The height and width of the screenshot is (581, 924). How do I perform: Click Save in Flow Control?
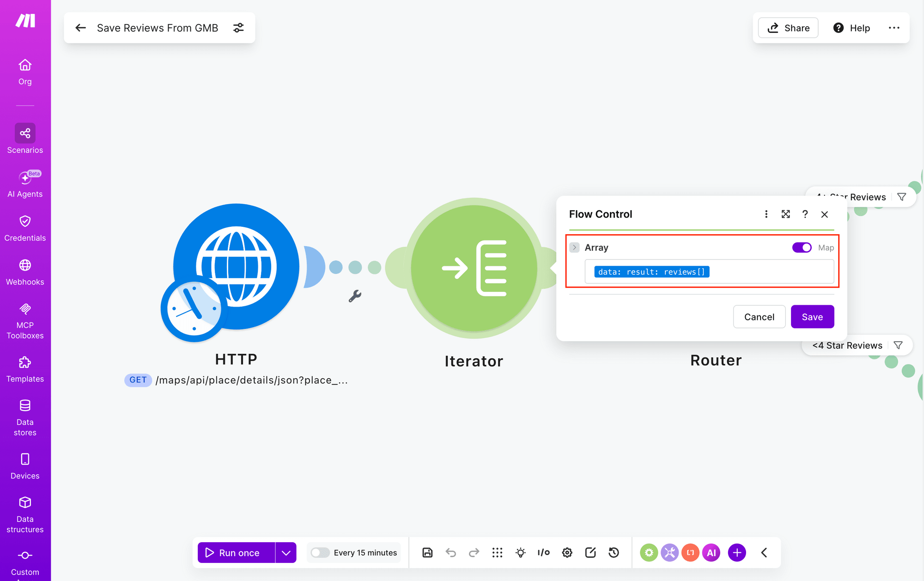pos(812,317)
